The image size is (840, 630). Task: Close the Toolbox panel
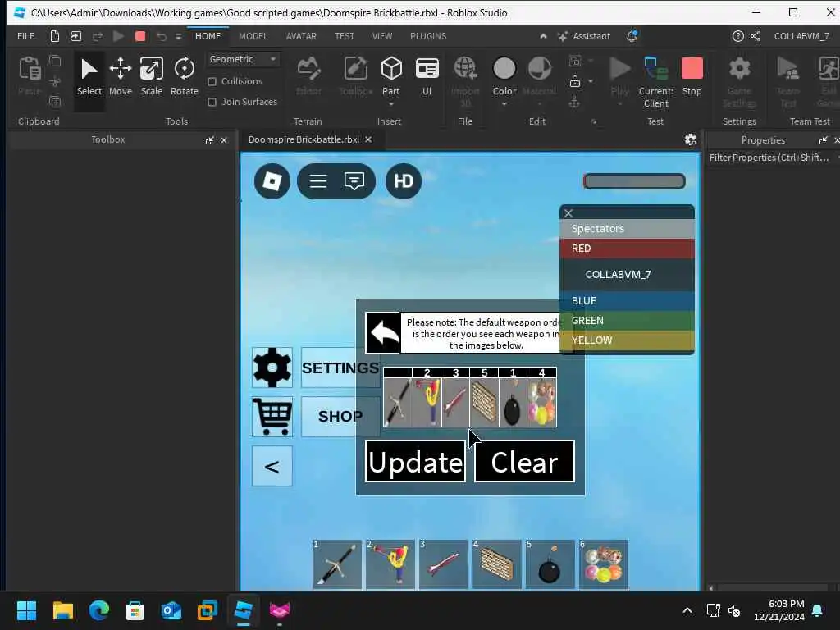(x=224, y=140)
